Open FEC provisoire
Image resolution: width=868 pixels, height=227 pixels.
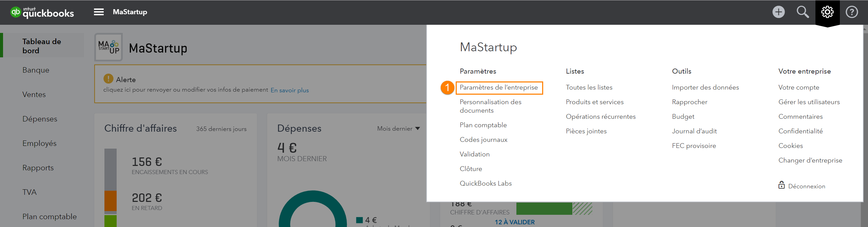click(694, 146)
